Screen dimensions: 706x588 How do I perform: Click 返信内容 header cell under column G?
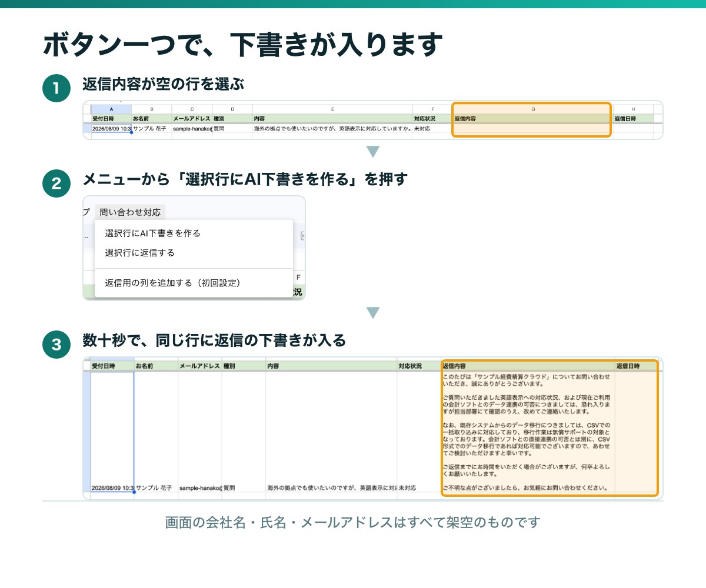[x=533, y=118]
